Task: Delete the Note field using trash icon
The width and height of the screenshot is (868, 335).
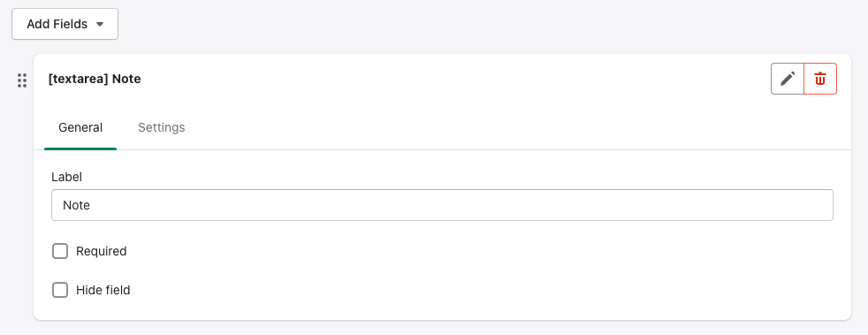Action: 820,79
